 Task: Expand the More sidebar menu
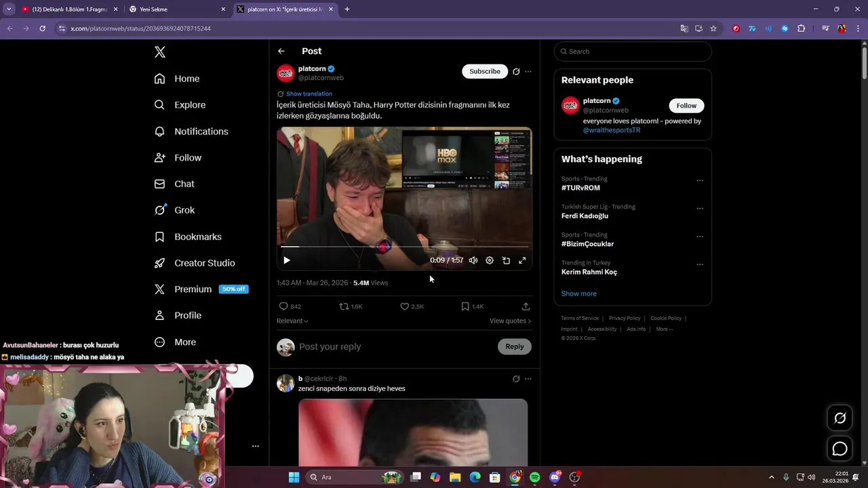pos(175,342)
